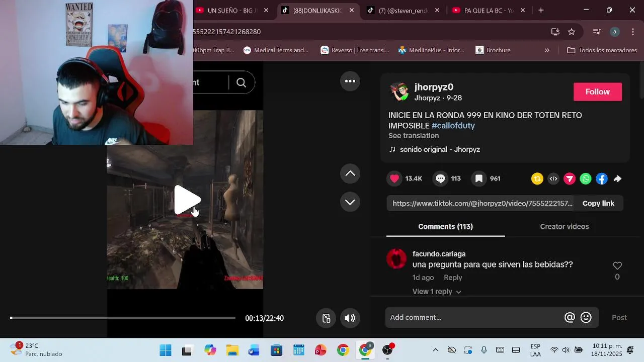Like the video via the heart icon
This screenshot has height=362, width=644.
395,178
